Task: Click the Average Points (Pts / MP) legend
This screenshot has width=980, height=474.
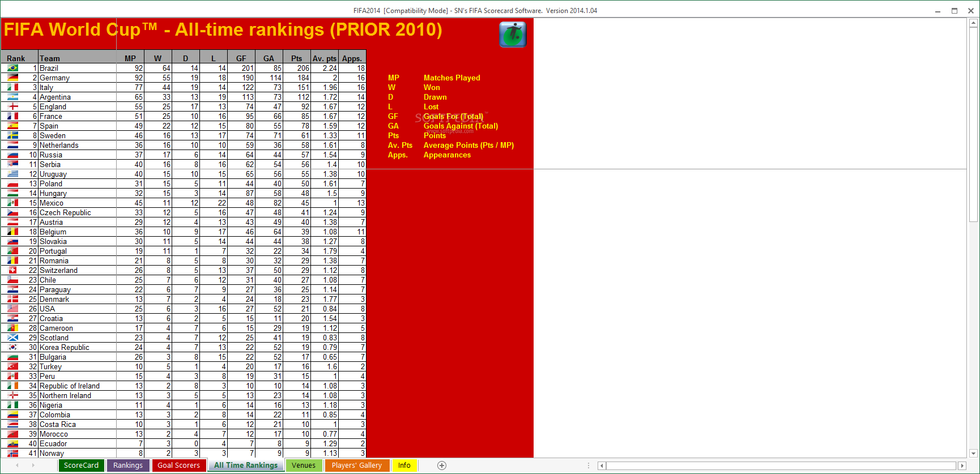Action: [468, 145]
